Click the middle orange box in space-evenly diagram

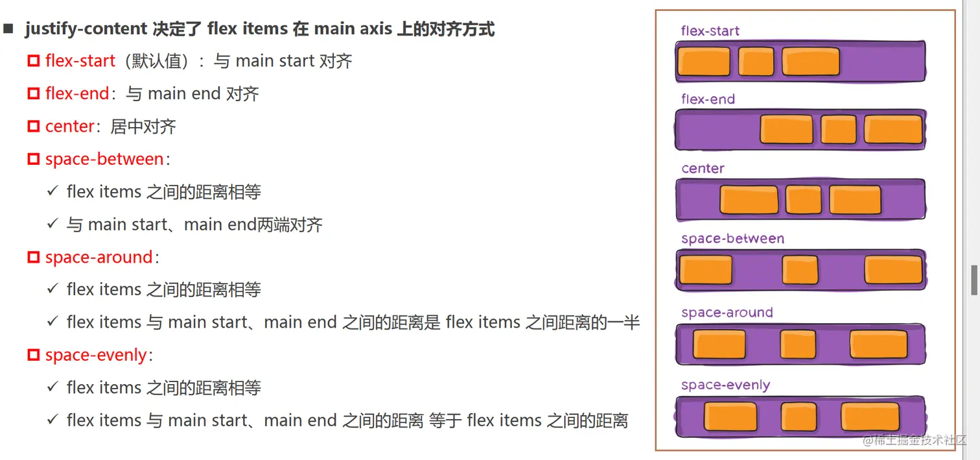pos(798,417)
